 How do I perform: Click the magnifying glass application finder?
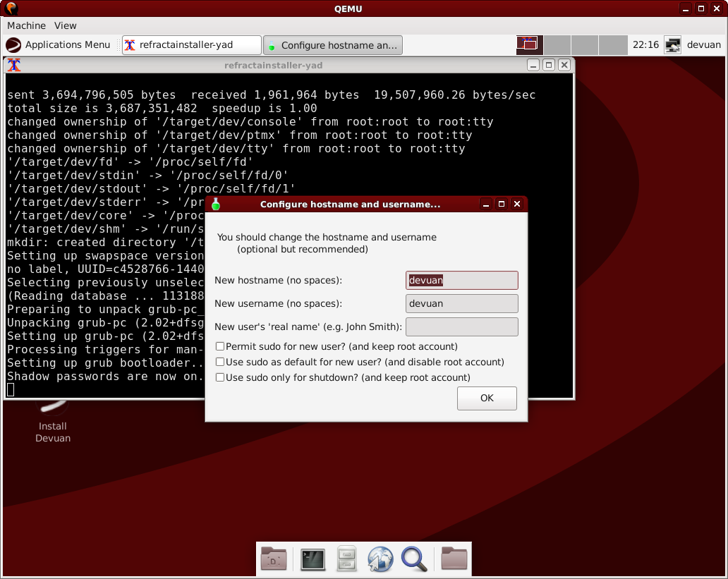414,559
